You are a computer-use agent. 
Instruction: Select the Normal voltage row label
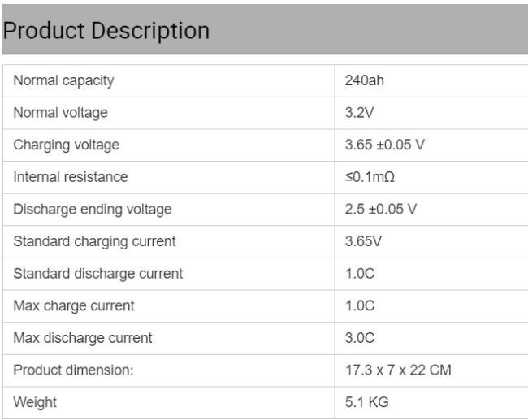click(x=61, y=113)
